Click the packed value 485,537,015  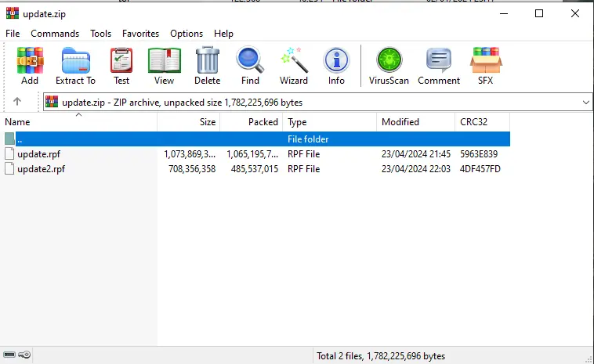pyautogui.click(x=255, y=169)
